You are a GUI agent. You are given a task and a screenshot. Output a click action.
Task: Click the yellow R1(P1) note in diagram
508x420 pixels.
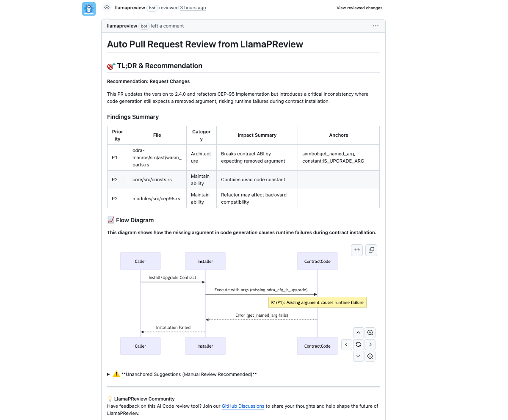coord(317,303)
